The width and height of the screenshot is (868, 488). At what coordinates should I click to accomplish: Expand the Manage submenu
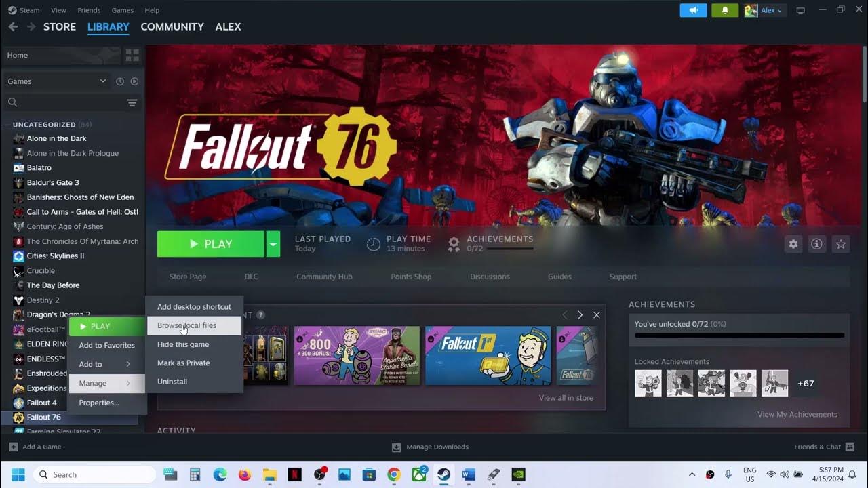(106, 384)
